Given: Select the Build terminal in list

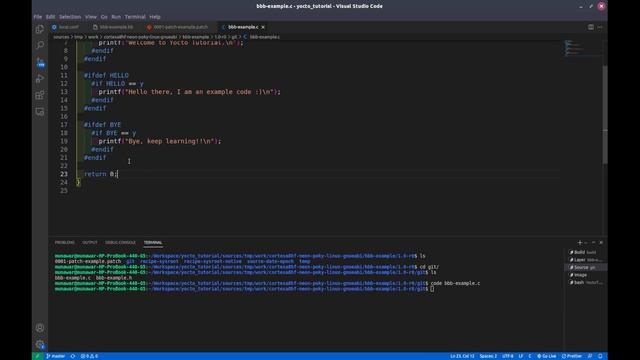Looking at the screenshot, I should [585, 252].
